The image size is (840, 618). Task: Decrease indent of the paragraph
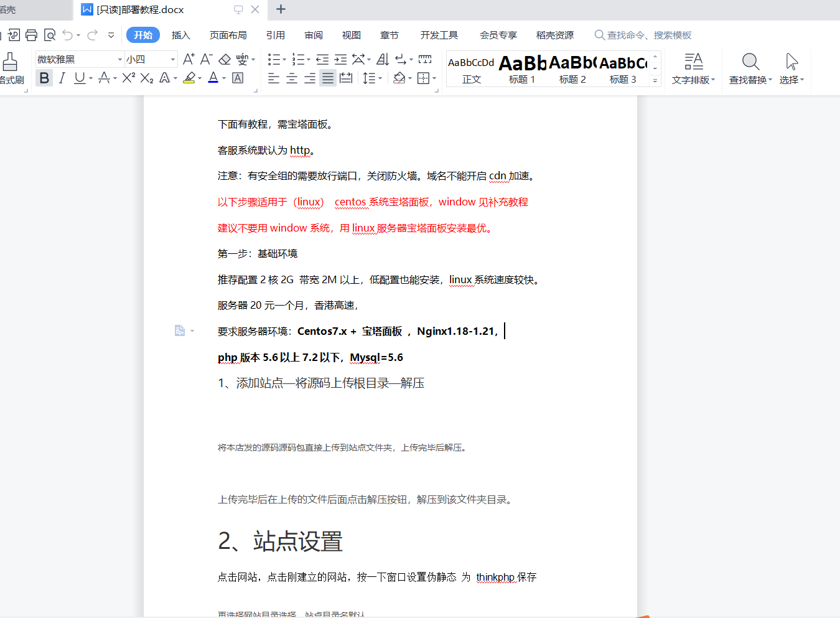pyautogui.click(x=322, y=59)
